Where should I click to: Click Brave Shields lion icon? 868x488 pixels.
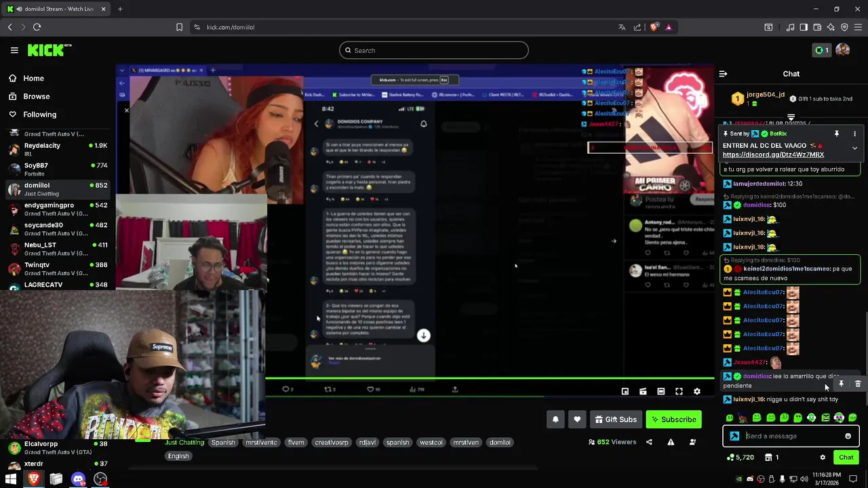654,27
